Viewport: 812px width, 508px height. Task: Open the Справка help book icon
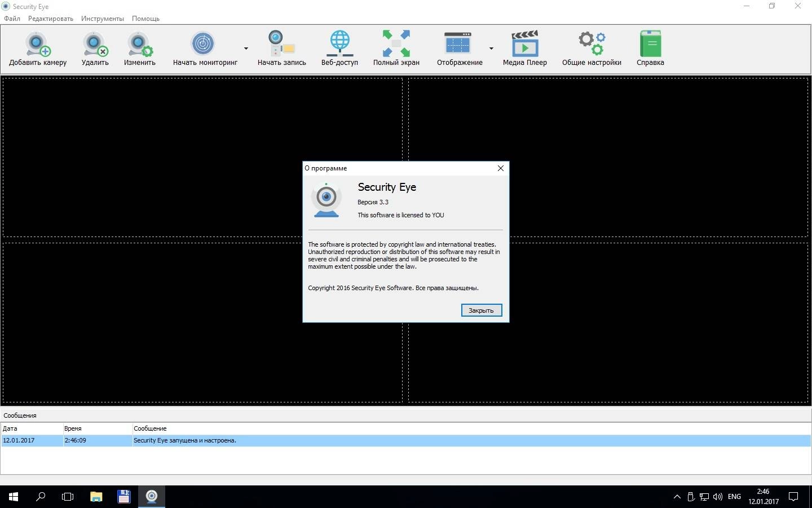point(650,44)
